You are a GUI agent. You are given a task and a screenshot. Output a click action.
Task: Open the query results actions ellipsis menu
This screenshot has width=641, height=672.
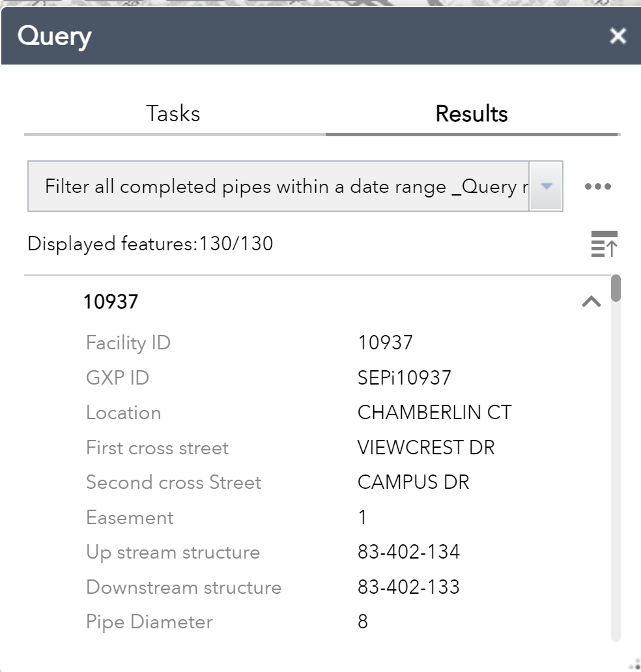(597, 186)
